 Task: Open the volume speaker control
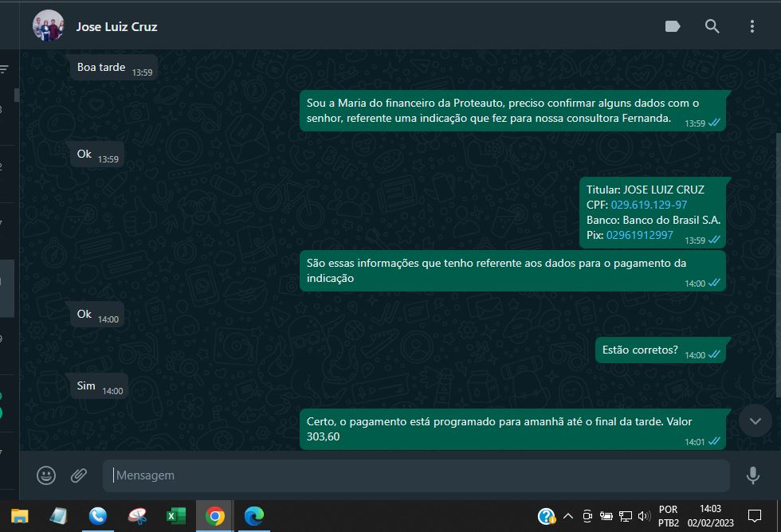click(x=644, y=516)
